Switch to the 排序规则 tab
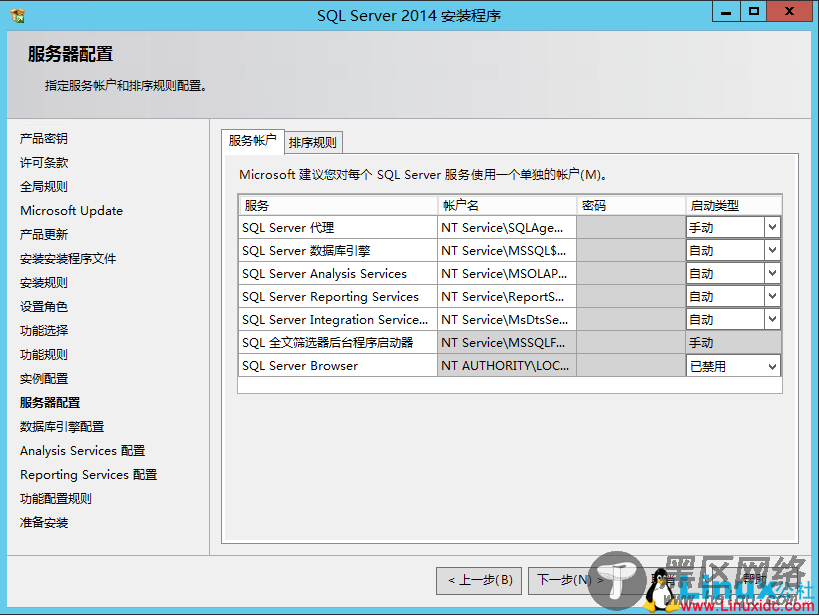 [313, 143]
